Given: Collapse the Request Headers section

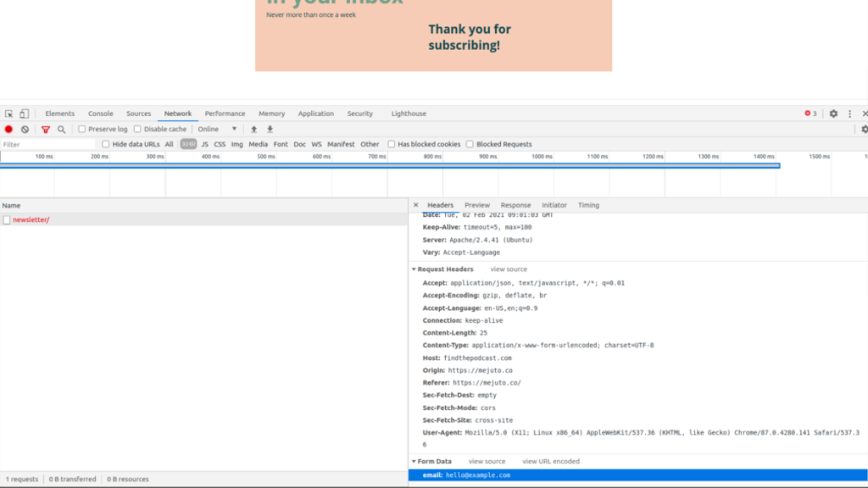Looking at the screenshot, I should [x=415, y=269].
